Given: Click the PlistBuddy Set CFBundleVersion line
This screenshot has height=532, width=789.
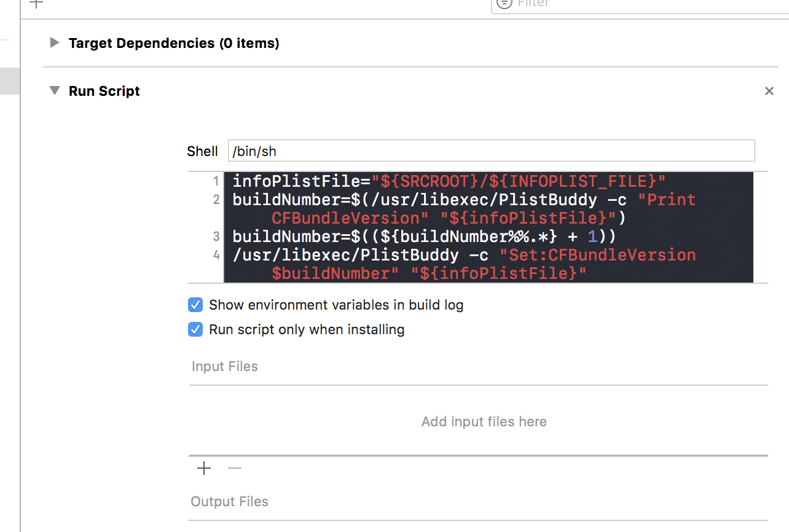Looking at the screenshot, I should [430, 254].
